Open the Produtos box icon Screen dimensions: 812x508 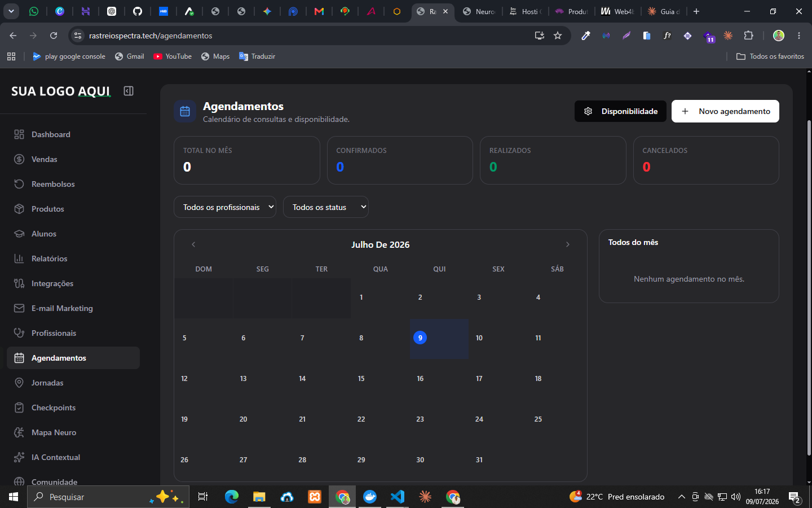click(19, 209)
